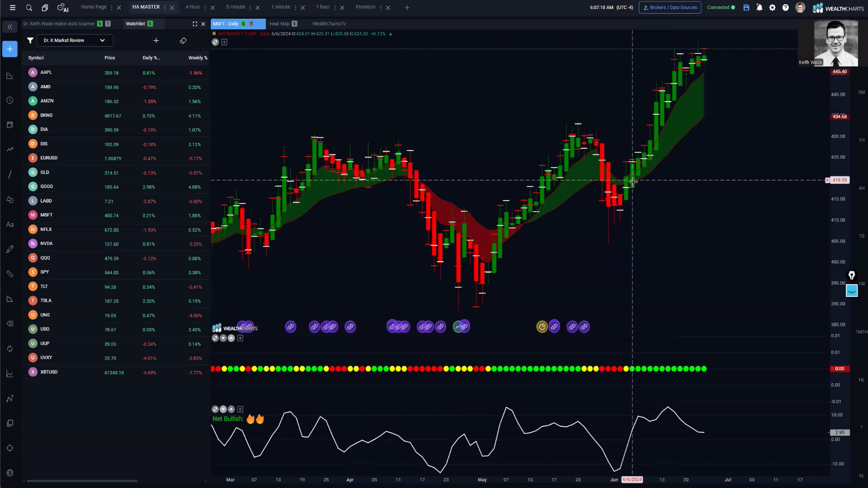
Task: Click the crosshair target icon in left sidebar
Action: (x=10, y=448)
